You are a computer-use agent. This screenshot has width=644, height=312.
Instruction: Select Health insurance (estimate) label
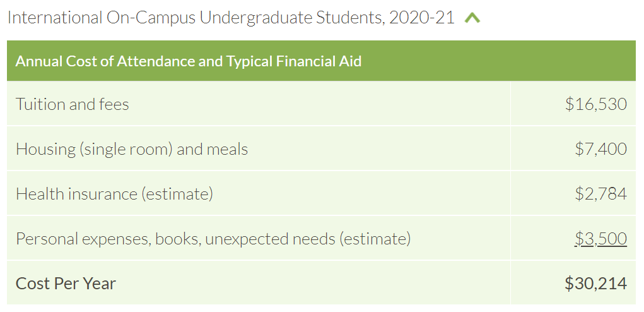click(115, 194)
